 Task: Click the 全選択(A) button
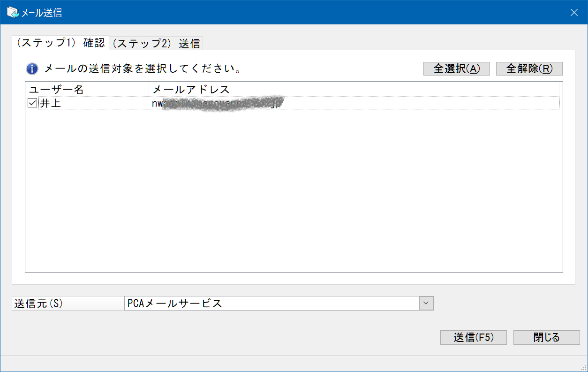click(456, 68)
